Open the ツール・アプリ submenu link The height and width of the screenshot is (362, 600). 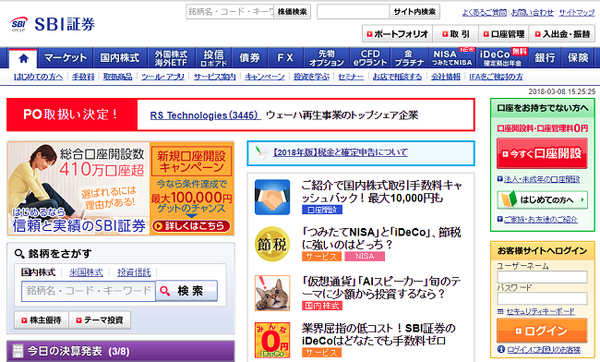(163, 77)
